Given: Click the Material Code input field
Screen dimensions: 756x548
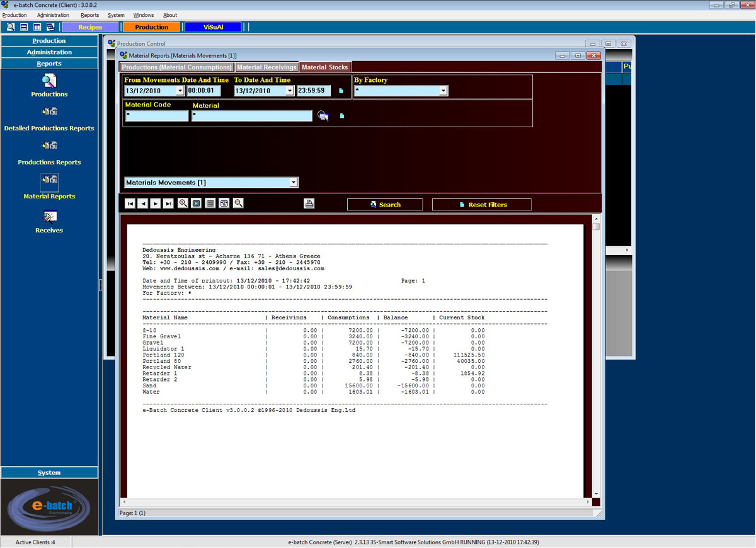Looking at the screenshot, I should point(156,116).
